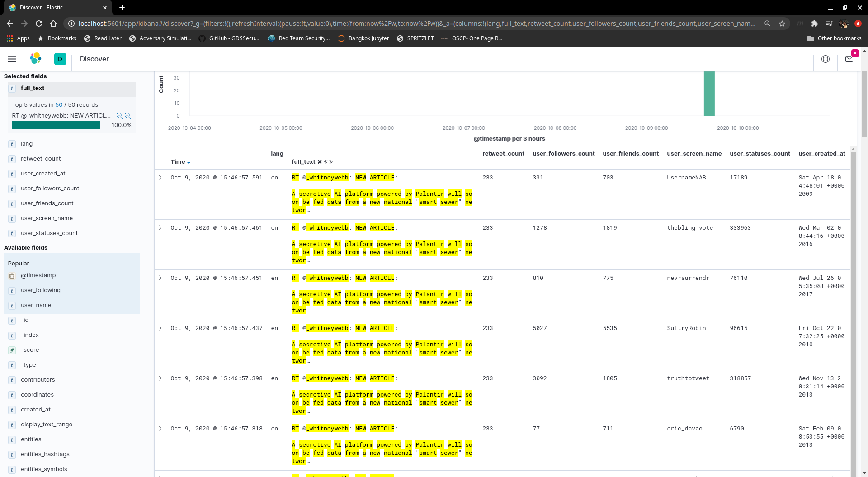Collapse the full_text selected field details

pos(72,89)
